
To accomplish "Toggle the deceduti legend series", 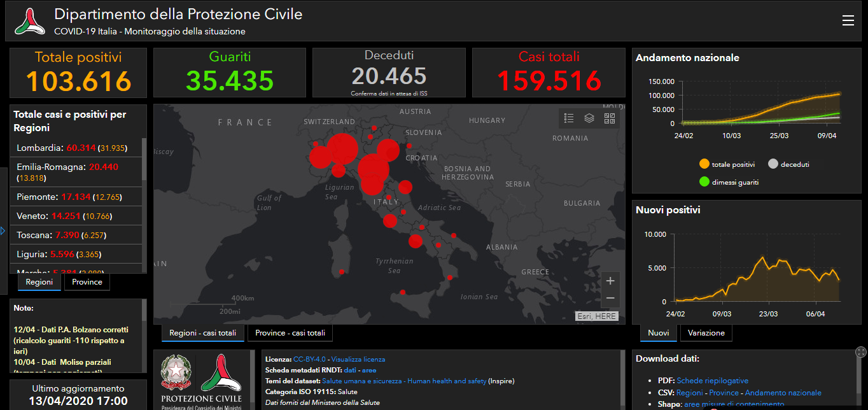I will click(x=789, y=164).
